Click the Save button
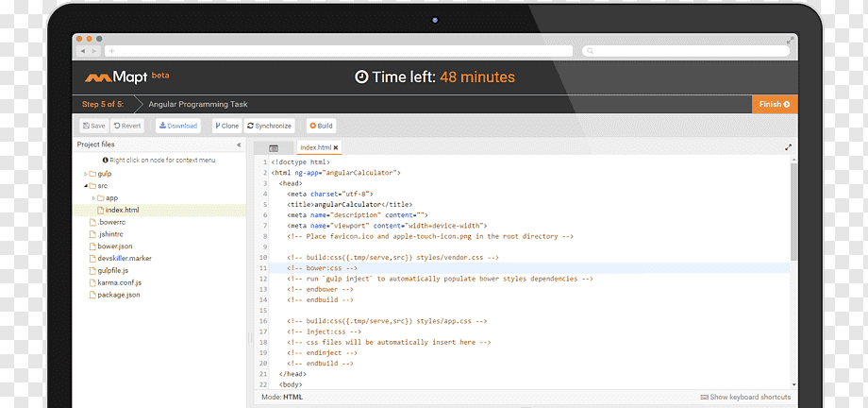 pos(93,126)
